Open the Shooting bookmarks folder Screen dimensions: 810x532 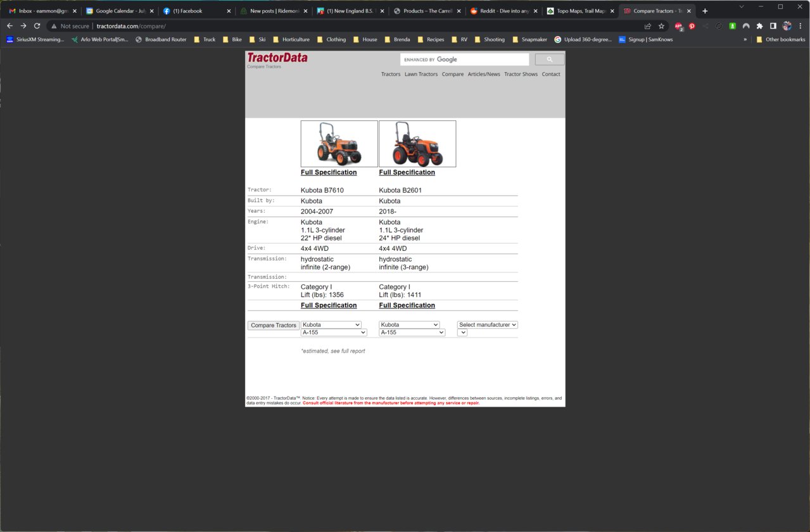click(x=489, y=39)
